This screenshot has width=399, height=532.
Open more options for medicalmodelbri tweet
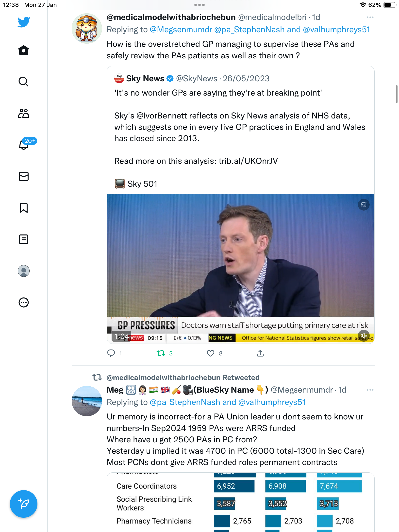point(370,17)
